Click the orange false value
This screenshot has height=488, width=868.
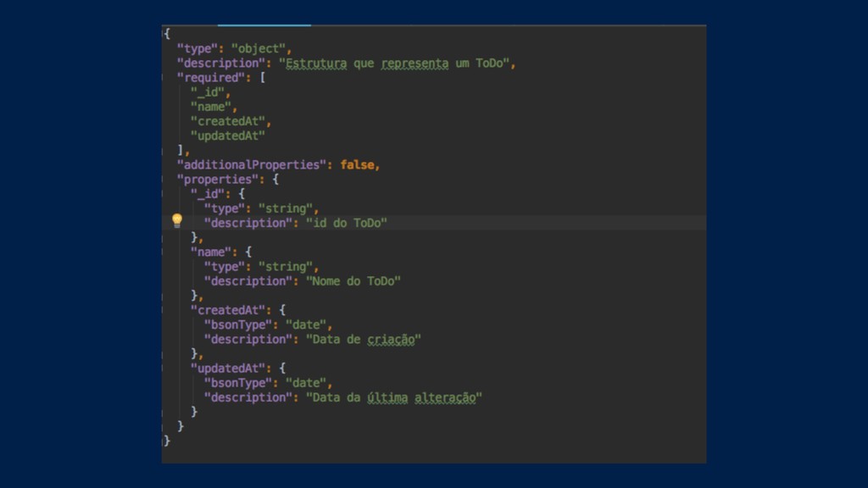click(357, 165)
